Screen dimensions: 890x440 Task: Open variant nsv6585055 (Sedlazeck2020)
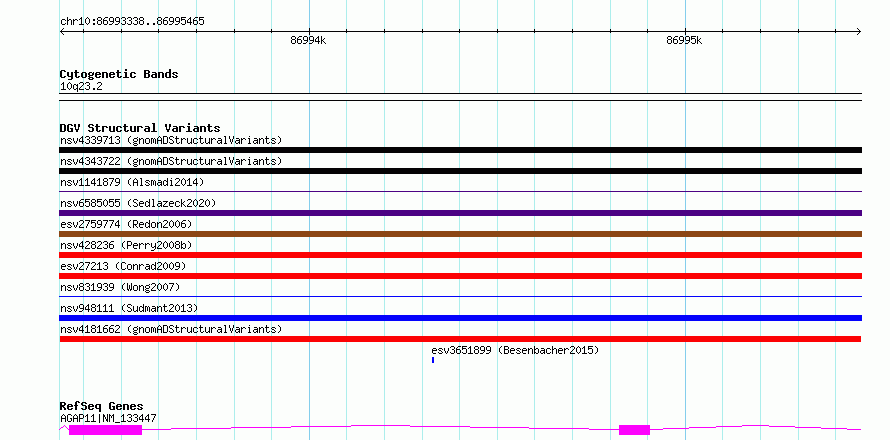click(138, 203)
